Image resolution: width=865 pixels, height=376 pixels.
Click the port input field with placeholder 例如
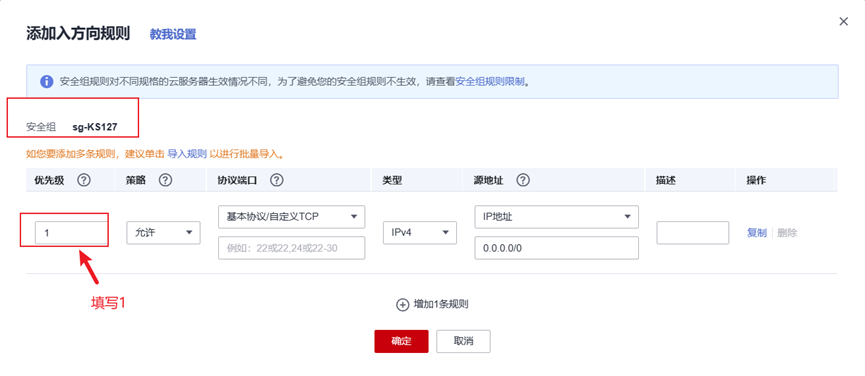(292, 248)
